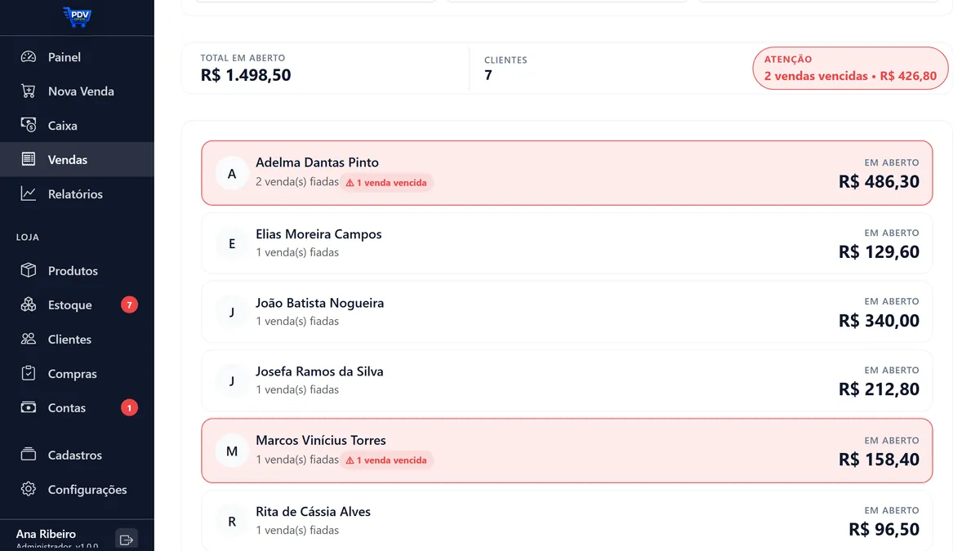980x551 pixels.
Task: Click the Estoque cubes icon
Action: pos(29,305)
